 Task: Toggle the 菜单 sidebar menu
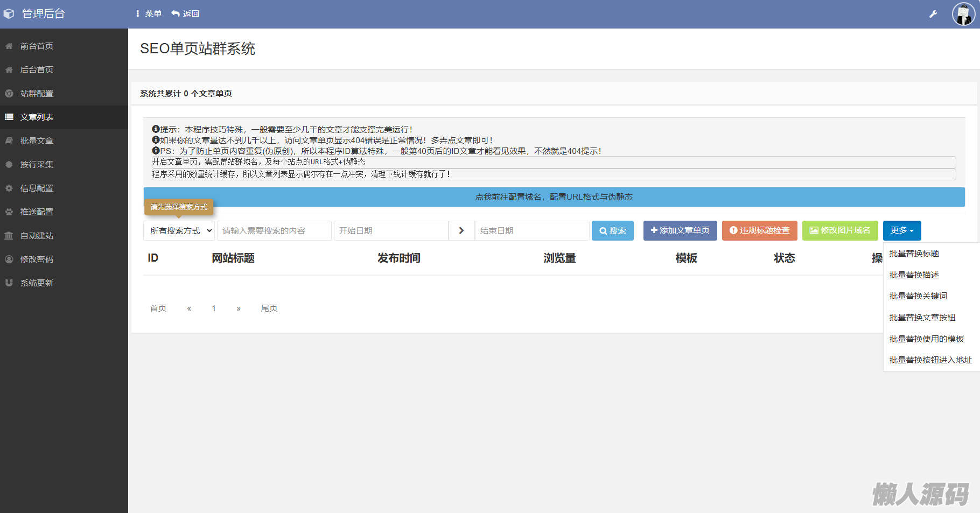click(149, 13)
